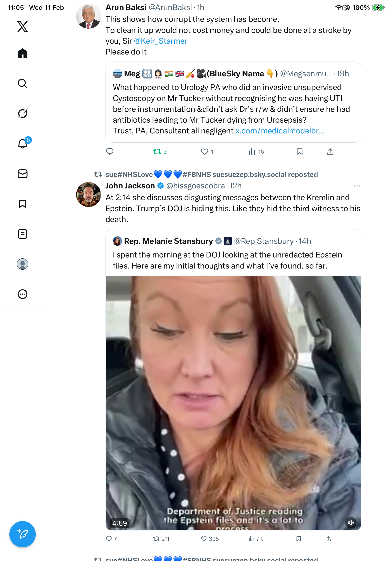Open the Profile icon in sidebar

click(23, 264)
